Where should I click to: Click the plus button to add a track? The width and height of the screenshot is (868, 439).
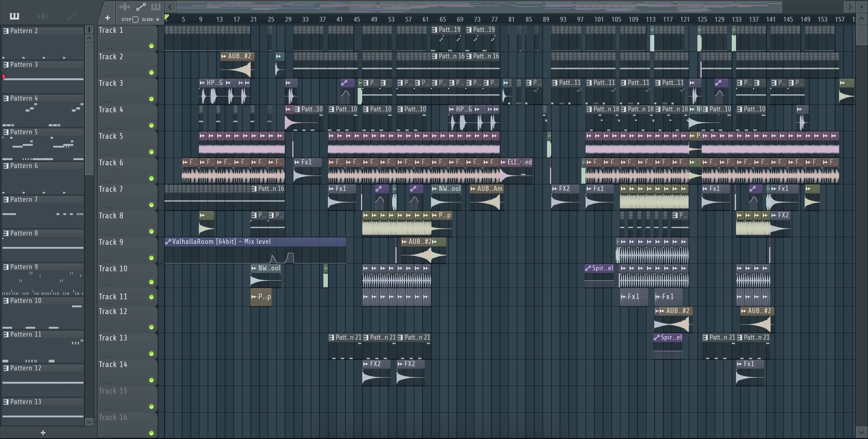point(108,18)
